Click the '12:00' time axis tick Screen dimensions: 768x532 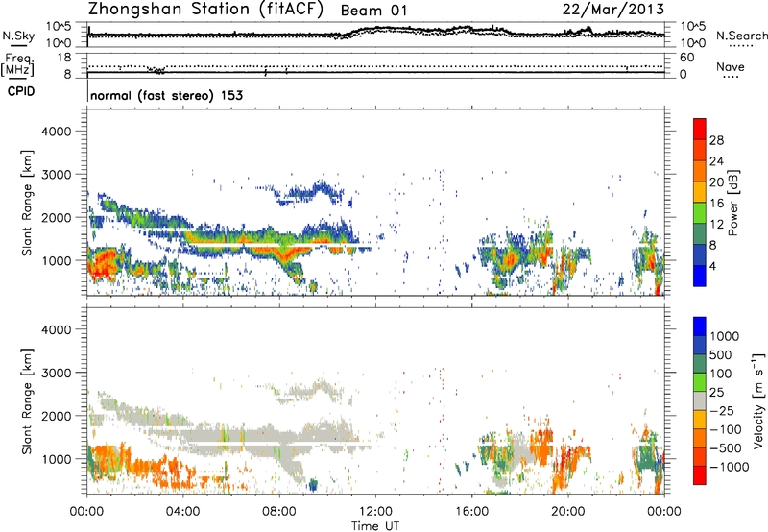coord(375,512)
